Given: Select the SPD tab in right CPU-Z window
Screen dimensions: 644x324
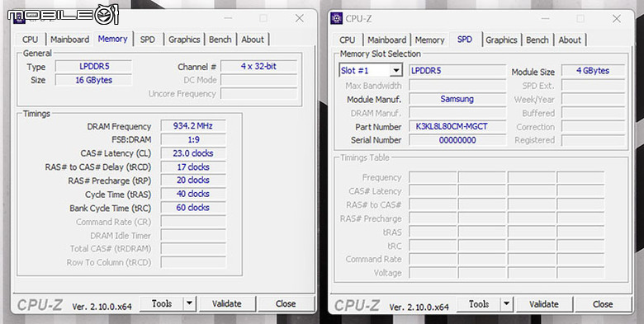Looking at the screenshot, I should (x=465, y=39).
